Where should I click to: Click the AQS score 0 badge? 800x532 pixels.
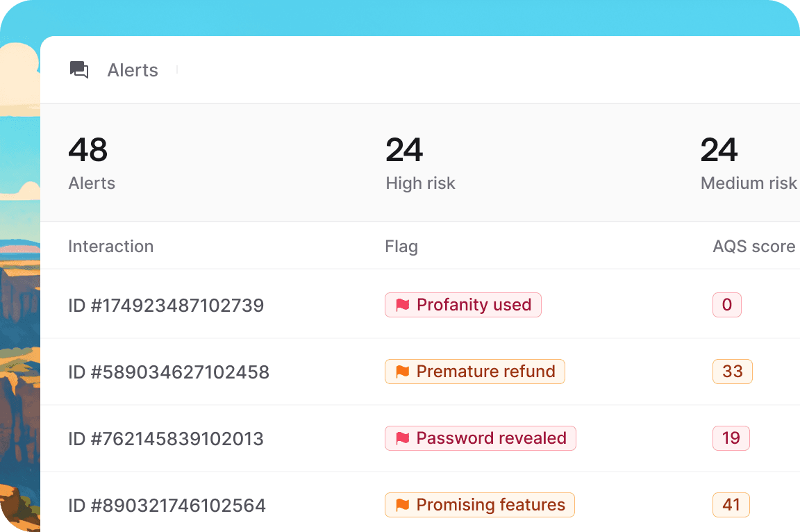726,305
